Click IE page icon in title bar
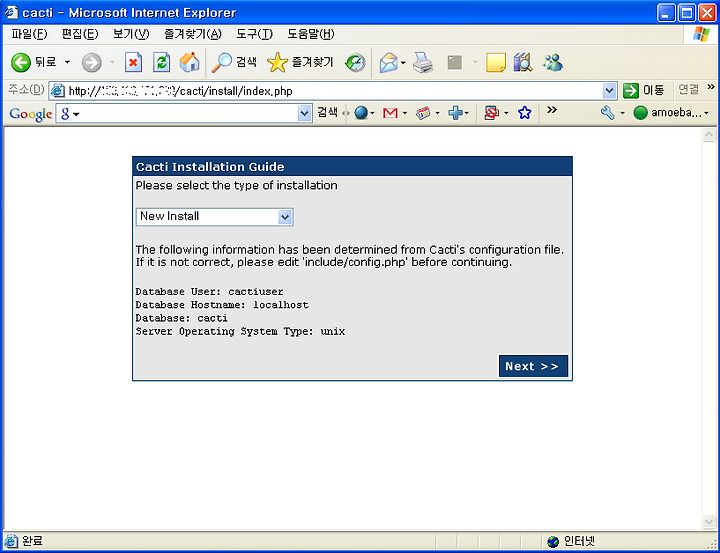The image size is (720, 553). (x=11, y=12)
